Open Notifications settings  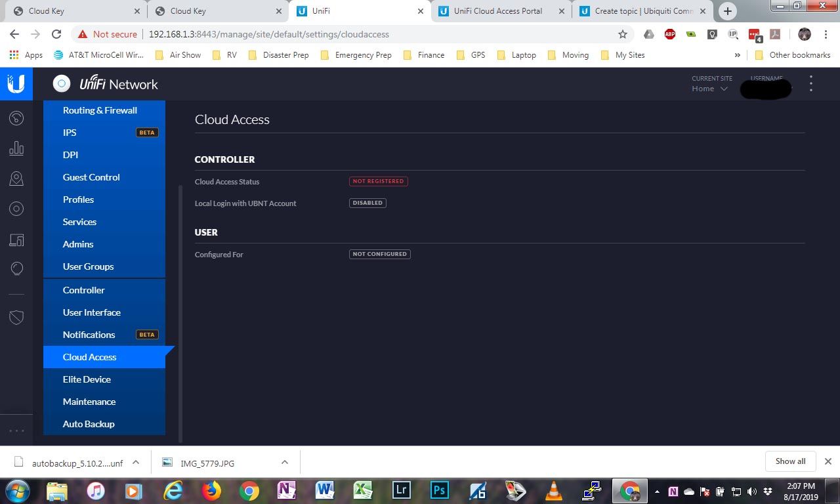pos(104,335)
